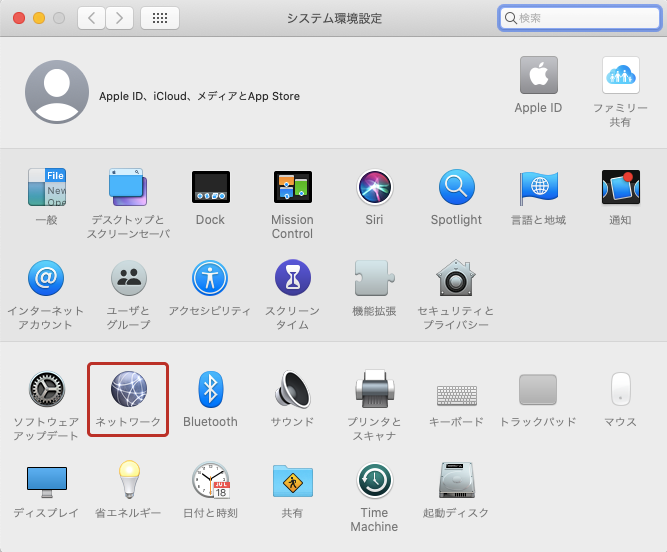Open キーボード (Keyboard) preferences
Screen dimensions: 667x552
[457, 395]
